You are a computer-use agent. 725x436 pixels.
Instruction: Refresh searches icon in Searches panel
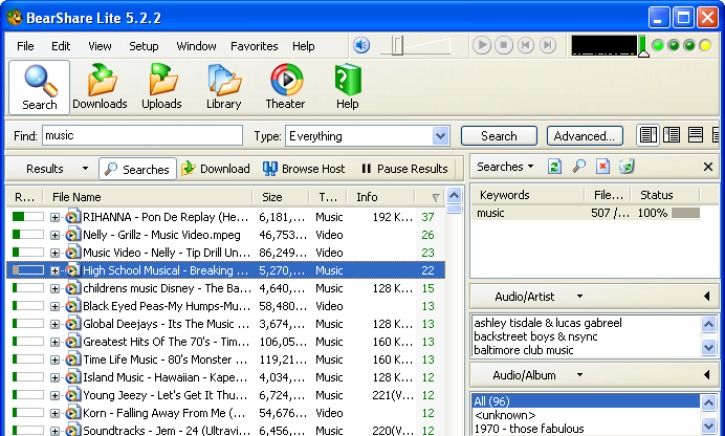[554, 166]
